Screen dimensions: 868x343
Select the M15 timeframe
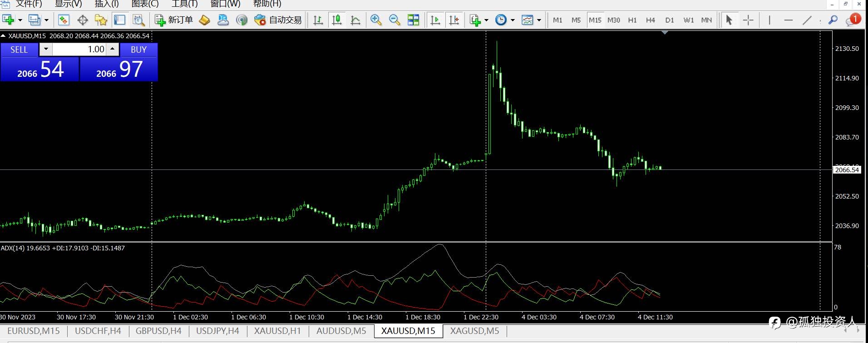point(595,20)
